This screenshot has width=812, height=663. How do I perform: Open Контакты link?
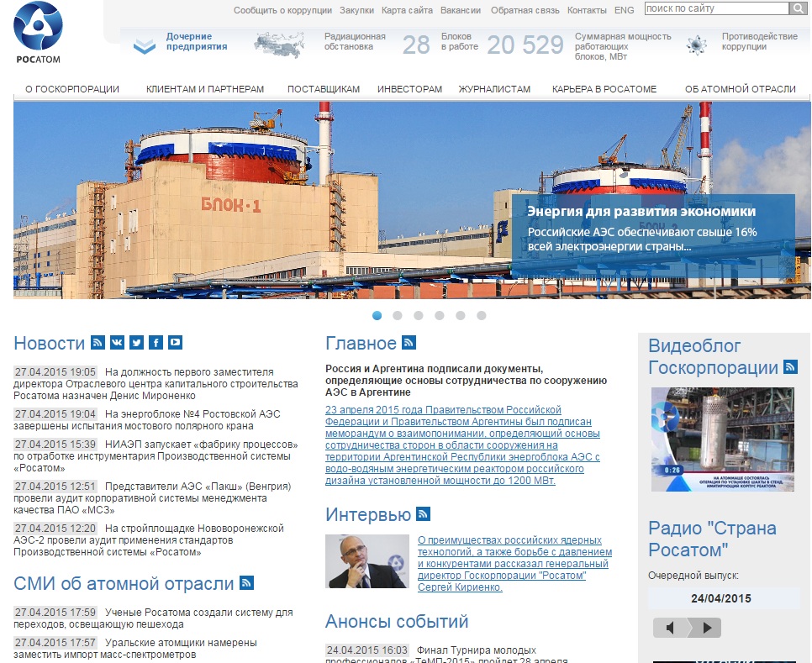pyautogui.click(x=587, y=10)
